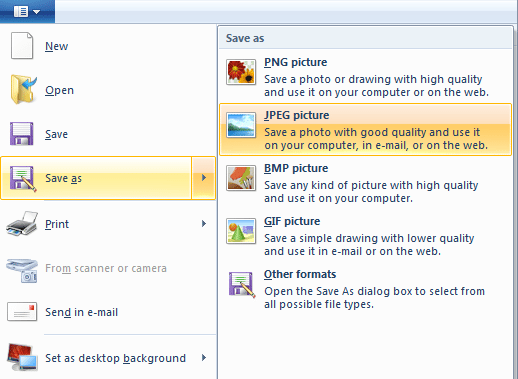Click the BMP paintbrush thumbnail icon

(x=241, y=178)
